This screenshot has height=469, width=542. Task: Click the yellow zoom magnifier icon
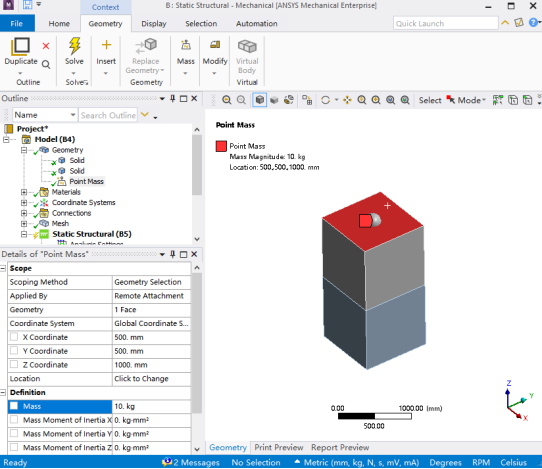362,100
